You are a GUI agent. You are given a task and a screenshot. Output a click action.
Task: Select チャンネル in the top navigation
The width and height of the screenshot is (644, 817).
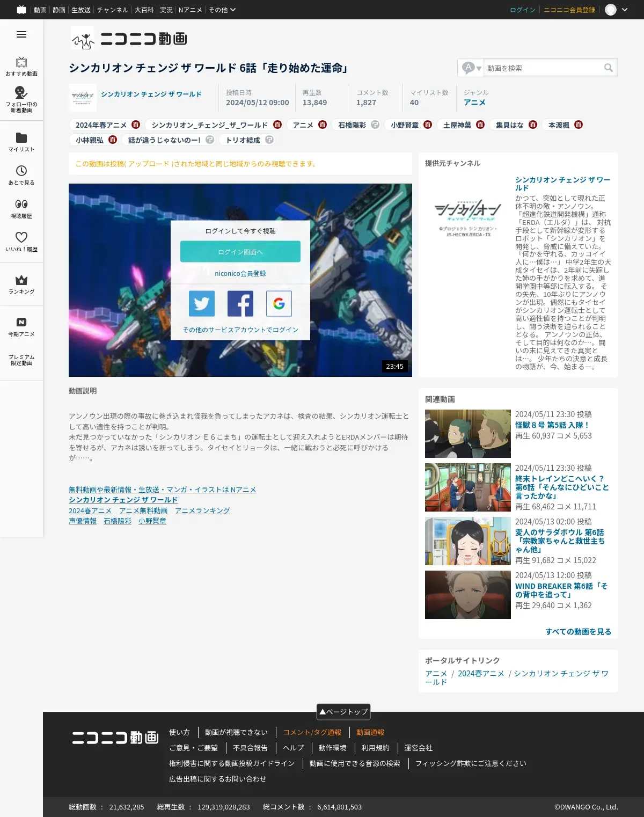click(113, 10)
